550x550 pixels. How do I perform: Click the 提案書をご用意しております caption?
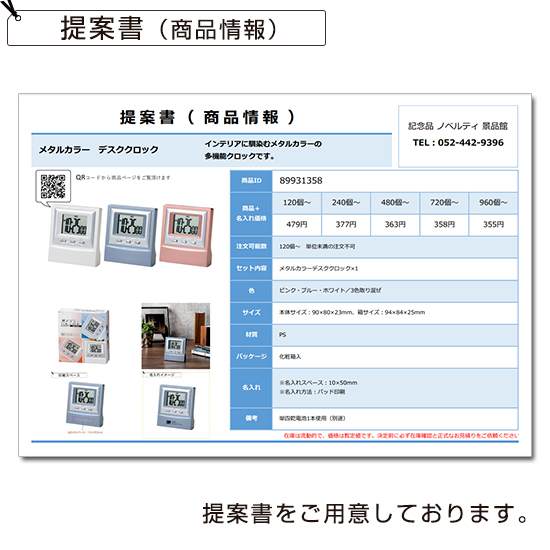(x=366, y=514)
